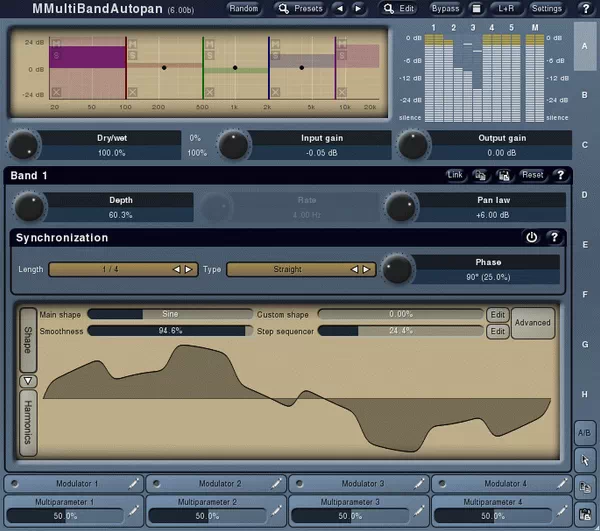Switch to the Harmonics tab
Viewport: 600px width, 531px height.
coord(28,423)
